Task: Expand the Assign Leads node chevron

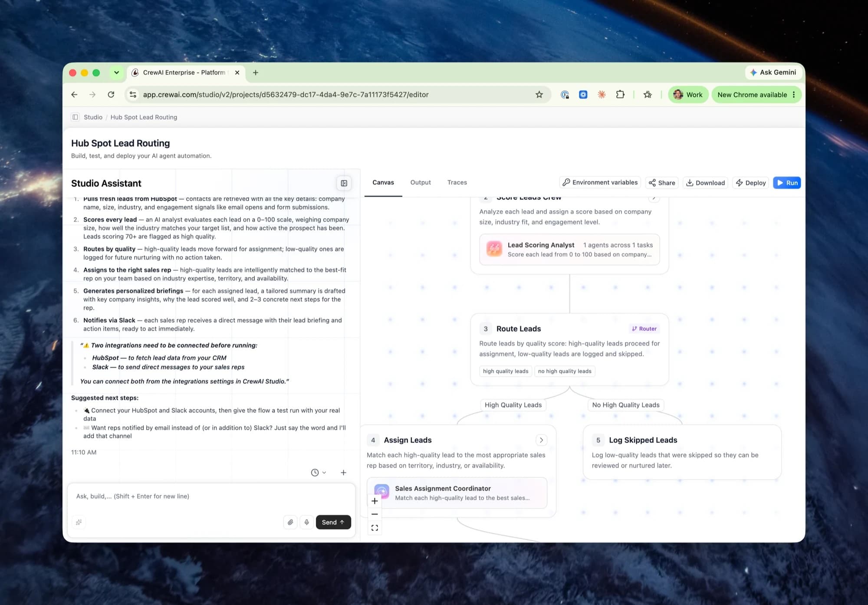Action: pyautogui.click(x=541, y=440)
